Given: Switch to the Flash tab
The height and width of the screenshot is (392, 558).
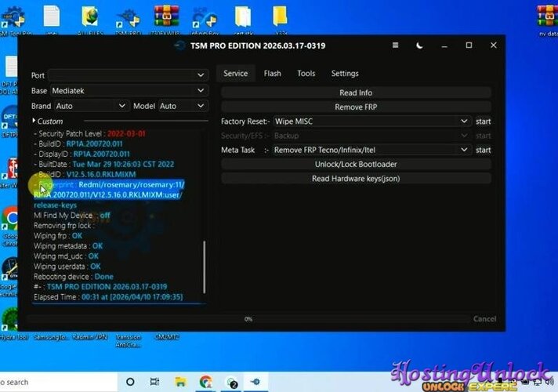Looking at the screenshot, I should (x=272, y=74).
